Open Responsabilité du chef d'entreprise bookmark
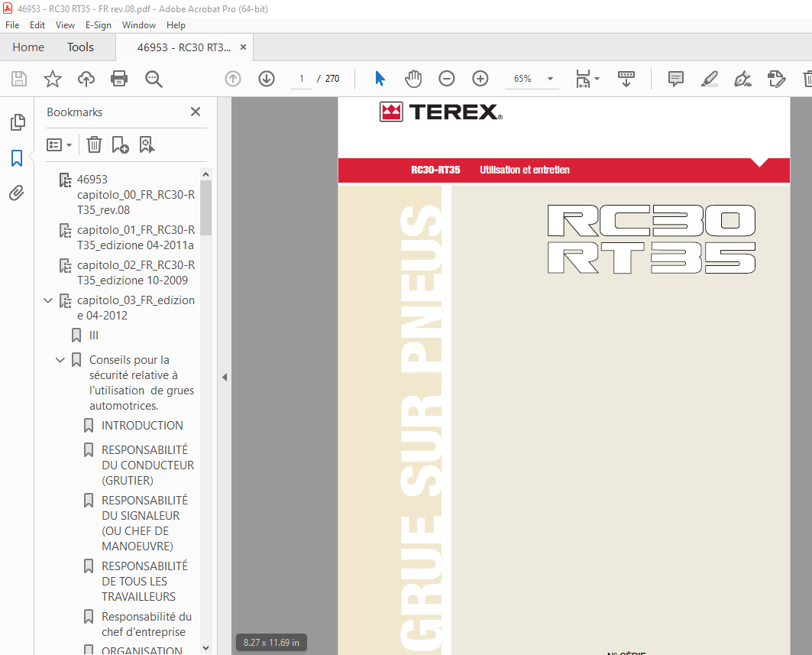812x655 pixels. coord(147,624)
